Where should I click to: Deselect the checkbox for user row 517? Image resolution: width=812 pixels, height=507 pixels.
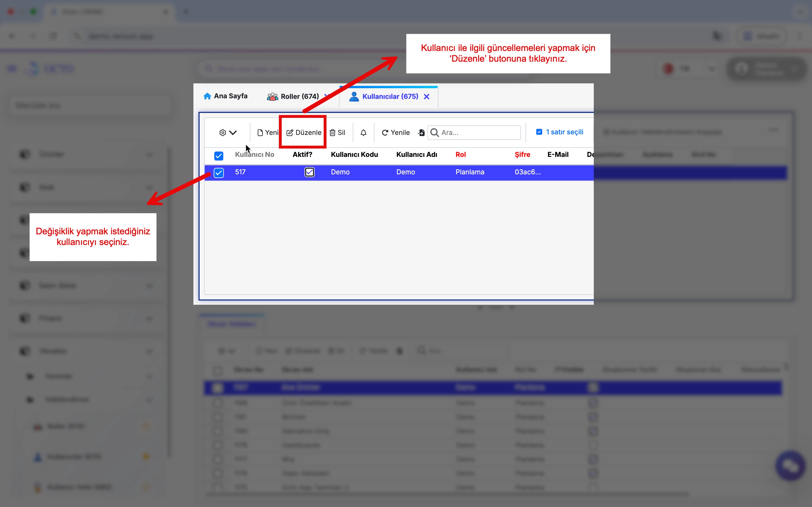coord(219,172)
